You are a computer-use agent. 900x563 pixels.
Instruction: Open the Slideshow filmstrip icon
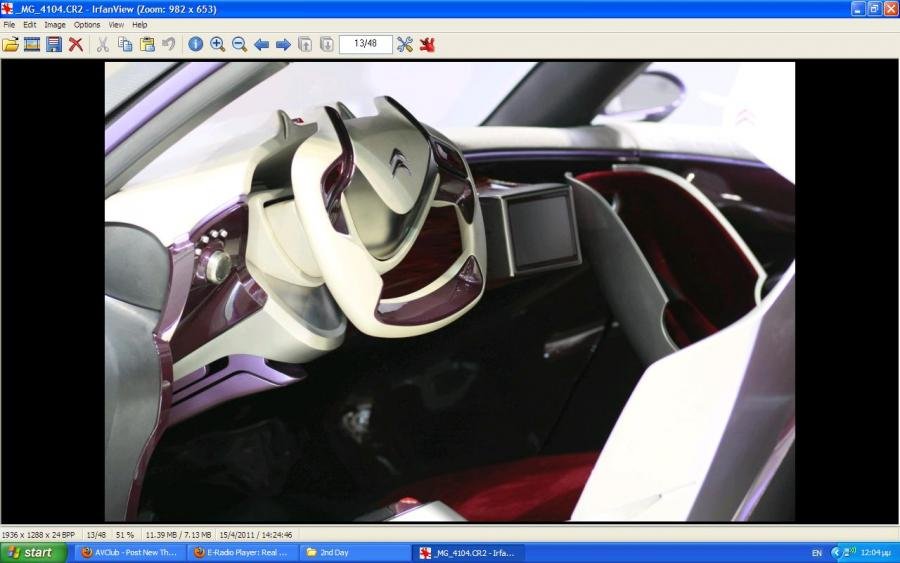[x=32, y=44]
